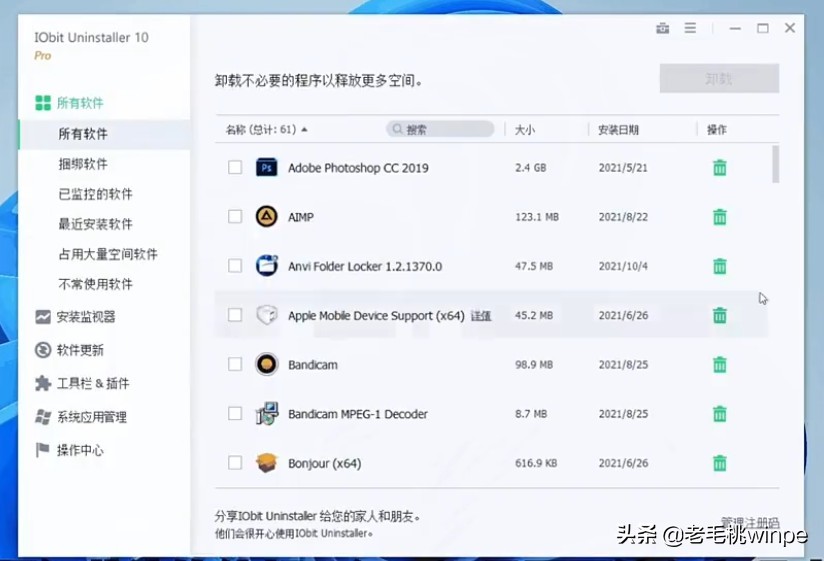
Task: Click the green grid 所有软件 icon
Action: (x=43, y=103)
